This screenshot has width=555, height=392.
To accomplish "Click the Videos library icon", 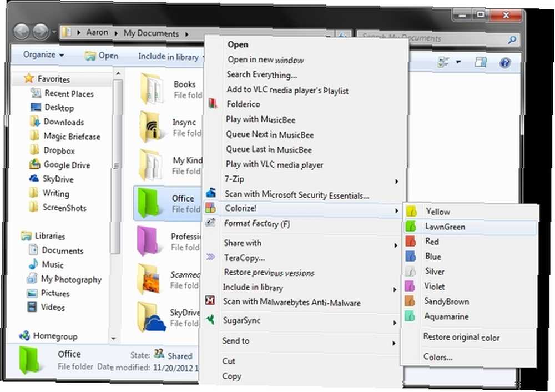I will pos(32,306).
